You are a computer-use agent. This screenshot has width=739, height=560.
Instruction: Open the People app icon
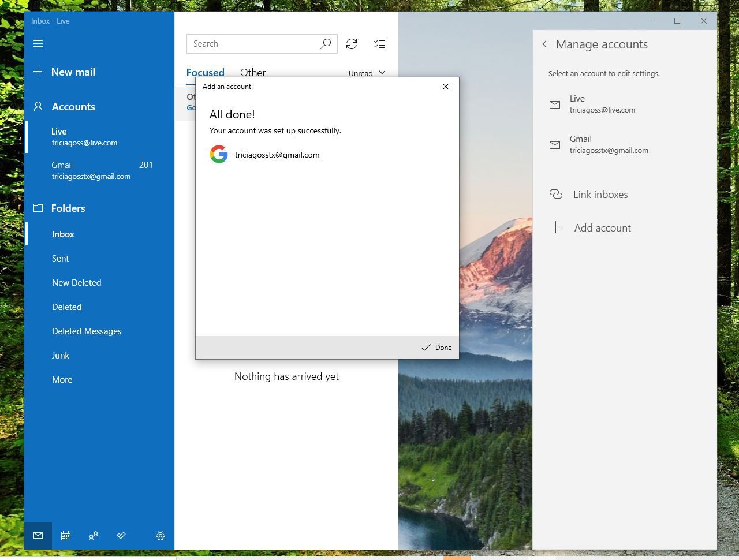click(x=94, y=536)
